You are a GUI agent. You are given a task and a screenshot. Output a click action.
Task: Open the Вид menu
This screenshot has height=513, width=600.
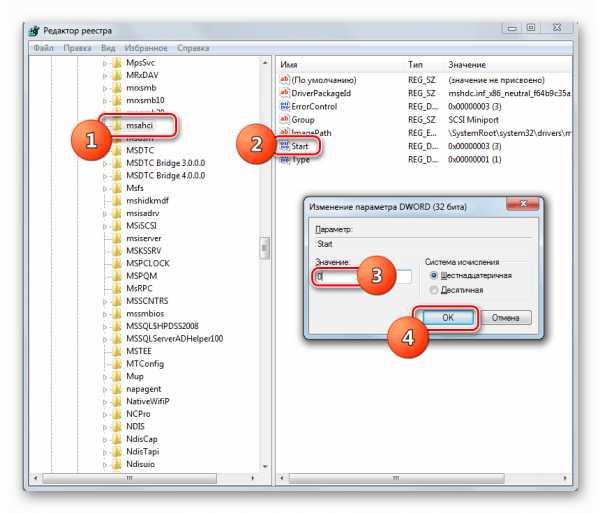(x=108, y=48)
